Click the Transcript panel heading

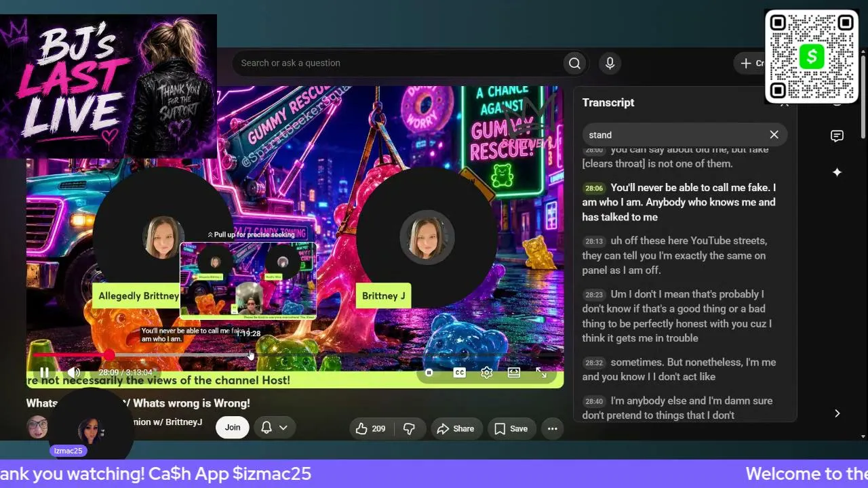coord(608,102)
